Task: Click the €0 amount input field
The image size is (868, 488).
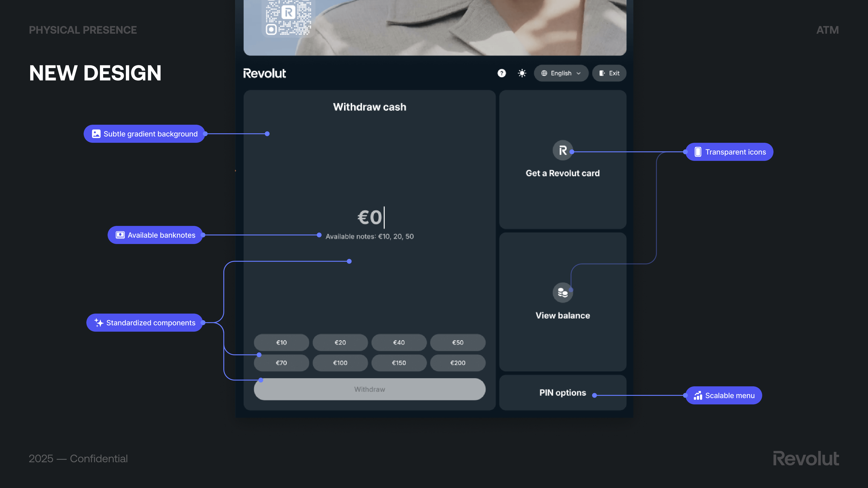Action: (370, 217)
